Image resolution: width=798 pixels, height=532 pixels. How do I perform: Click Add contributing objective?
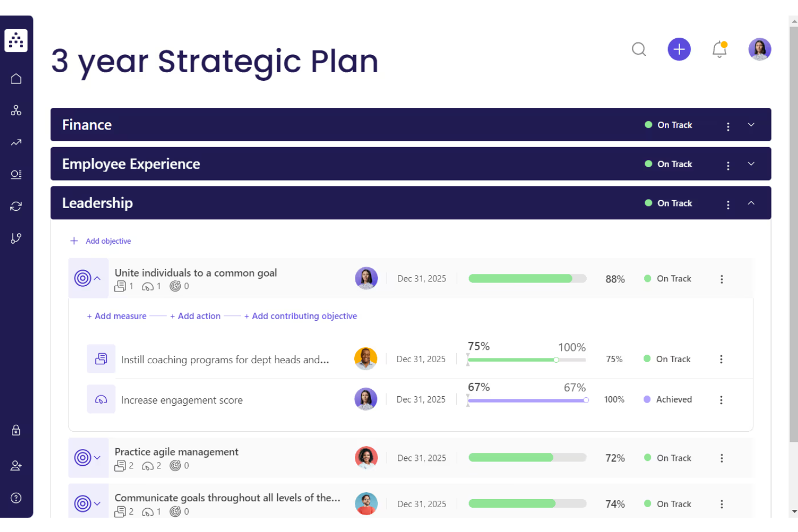tap(301, 316)
